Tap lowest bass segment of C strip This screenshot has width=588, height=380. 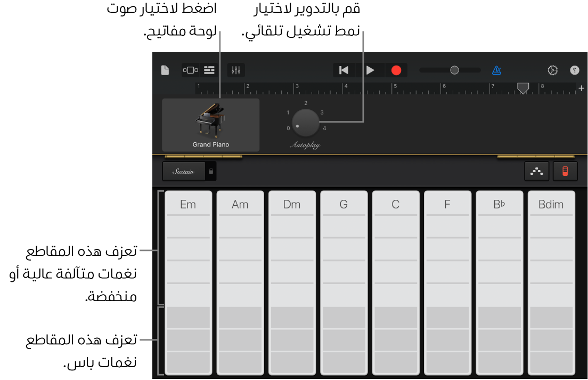(x=396, y=362)
